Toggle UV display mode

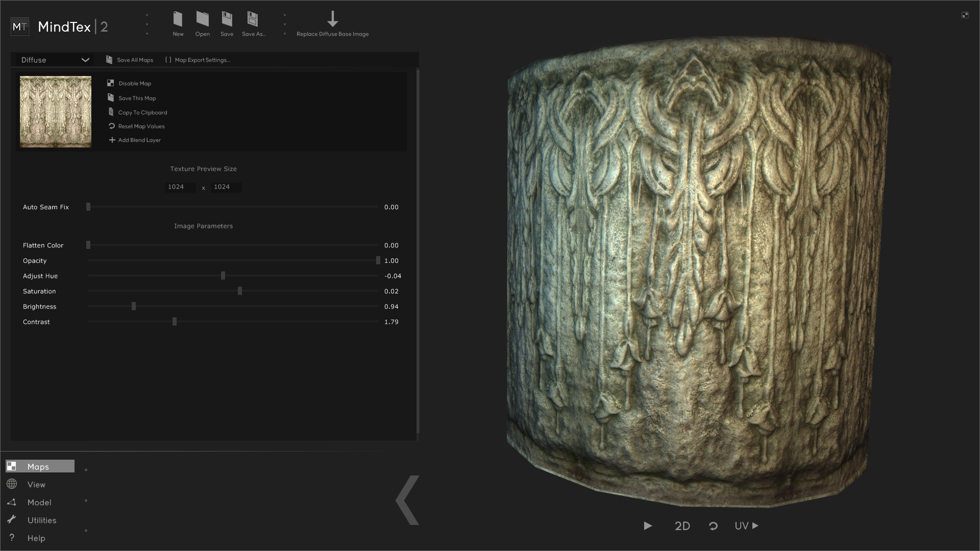742,526
